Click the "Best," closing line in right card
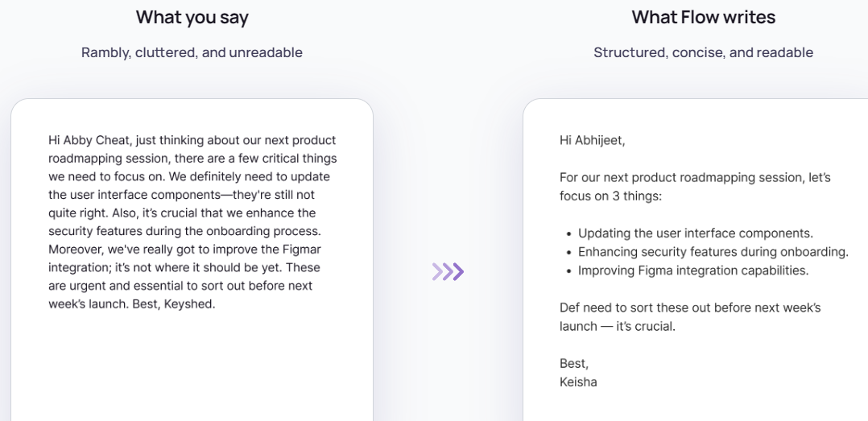Image resolution: width=868 pixels, height=421 pixels. pyautogui.click(x=574, y=364)
